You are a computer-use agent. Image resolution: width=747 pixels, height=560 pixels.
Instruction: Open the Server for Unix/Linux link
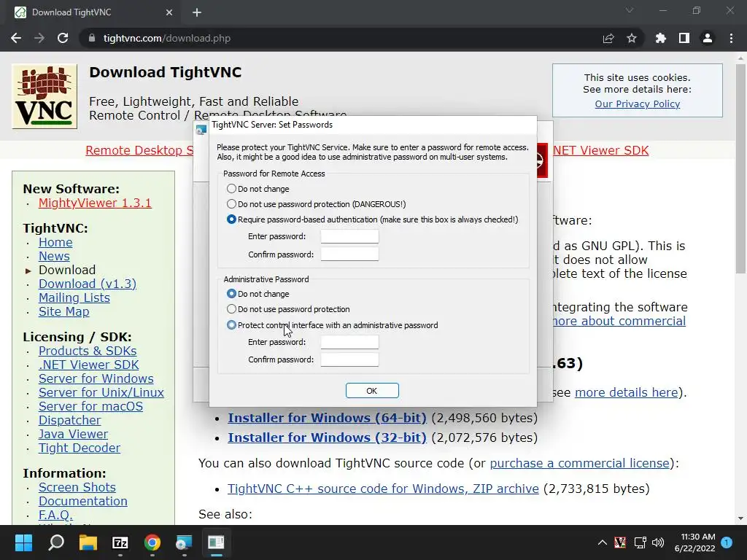(101, 392)
